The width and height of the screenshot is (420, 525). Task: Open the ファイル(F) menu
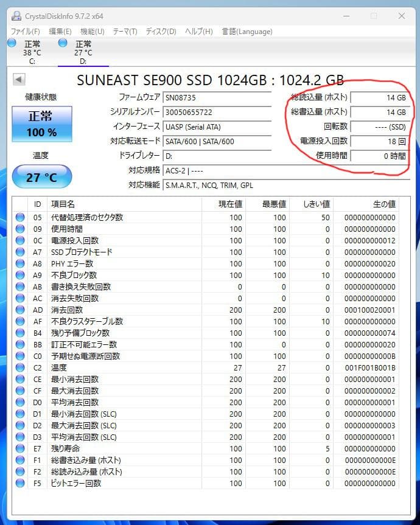[x=25, y=32]
